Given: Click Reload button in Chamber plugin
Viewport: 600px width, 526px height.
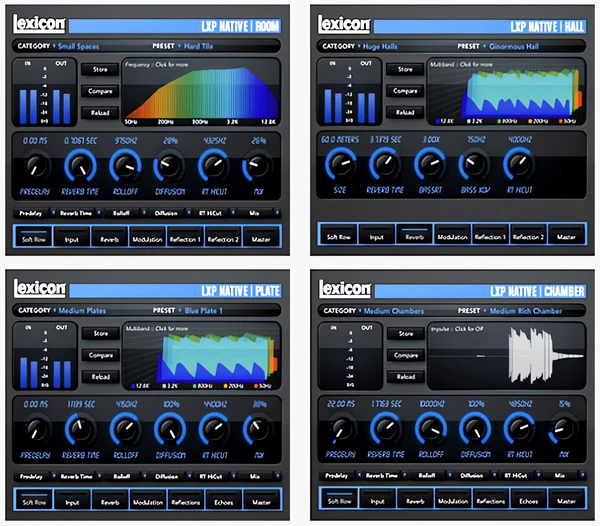Looking at the screenshot, I should tap(406, 377).
